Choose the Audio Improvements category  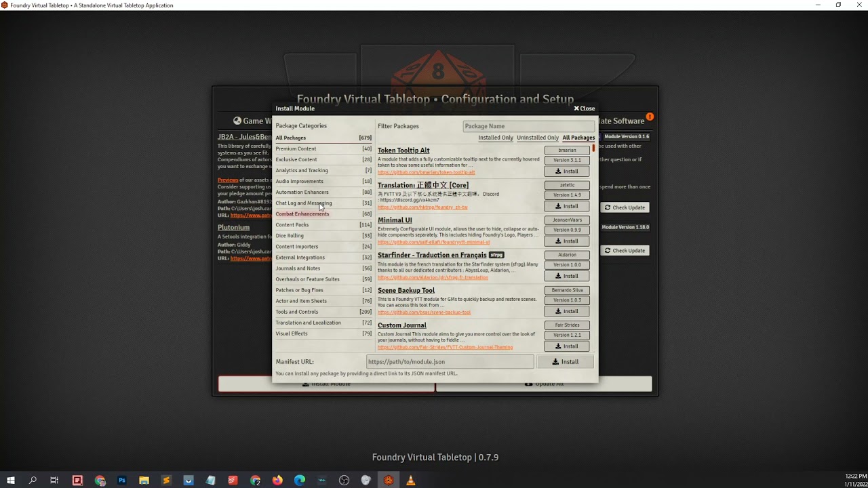(x=323, y=181)
